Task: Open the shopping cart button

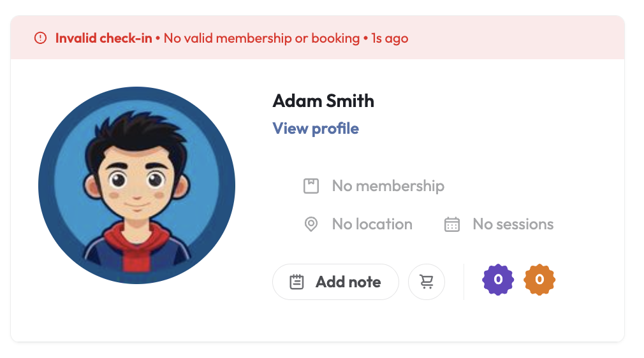Action: click(427, 282)
